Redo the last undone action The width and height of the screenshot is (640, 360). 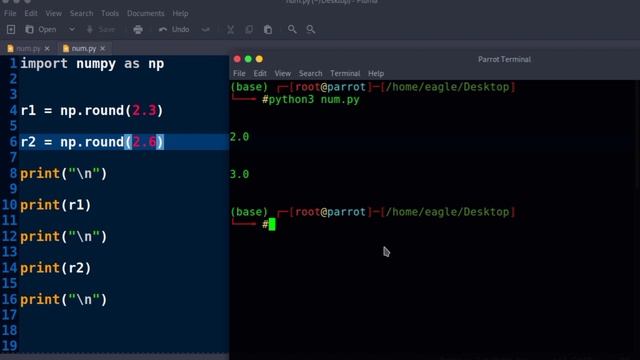point(206,29)
